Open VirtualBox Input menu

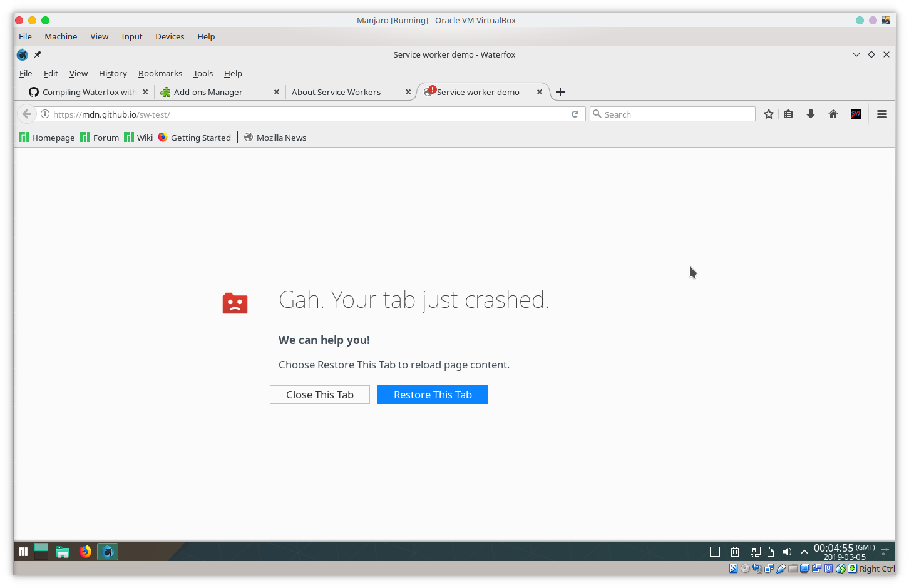tap(131, 36)
